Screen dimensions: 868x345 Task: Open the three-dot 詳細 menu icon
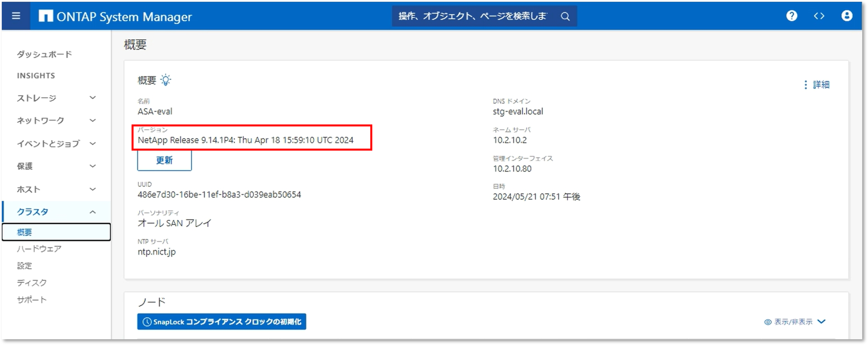pos(805,85)
